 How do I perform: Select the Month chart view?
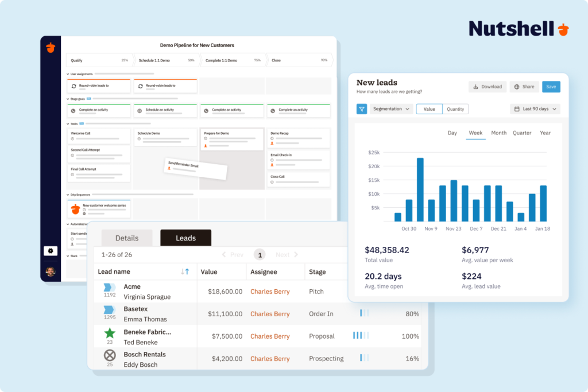coord(498,133)
